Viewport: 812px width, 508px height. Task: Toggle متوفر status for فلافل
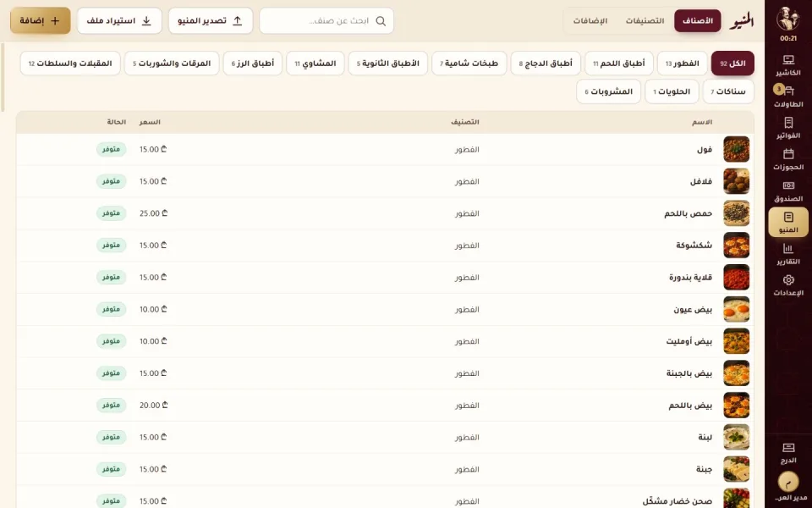pos(112,181)
